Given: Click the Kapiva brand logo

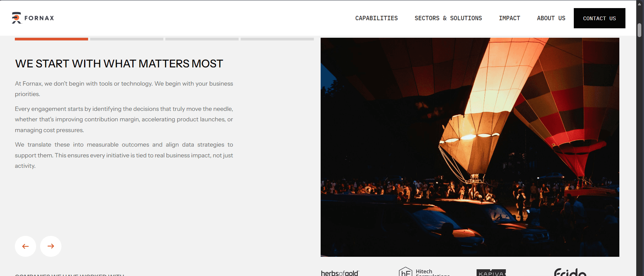Looking at the screenshot, I should click(491, 273).
